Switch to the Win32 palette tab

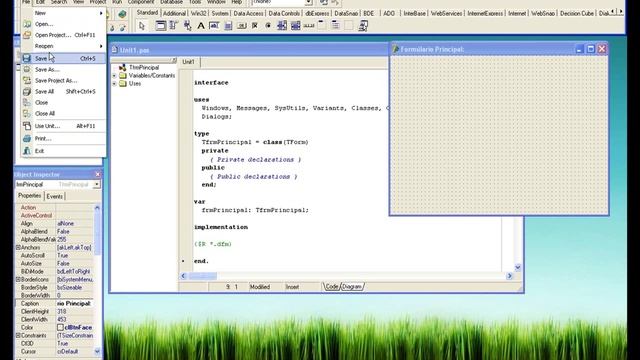198,13
